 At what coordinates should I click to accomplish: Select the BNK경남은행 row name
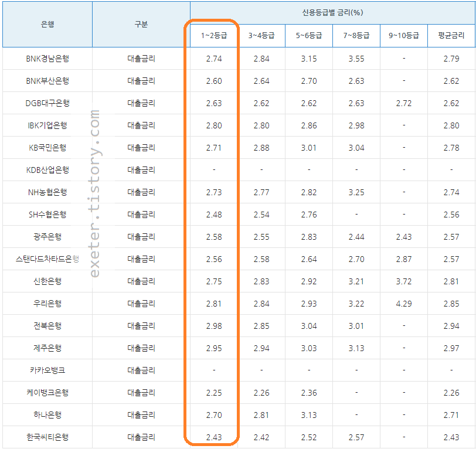coord(47,59)
